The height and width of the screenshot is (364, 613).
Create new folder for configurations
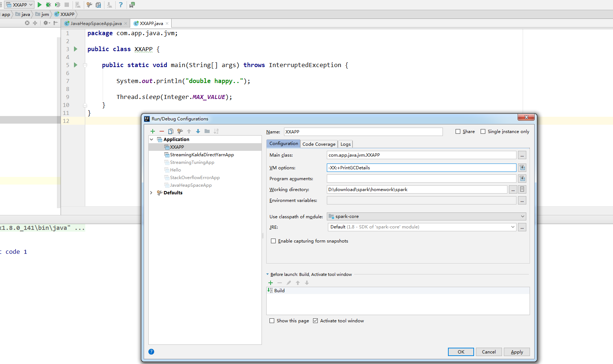click(207, 131)
